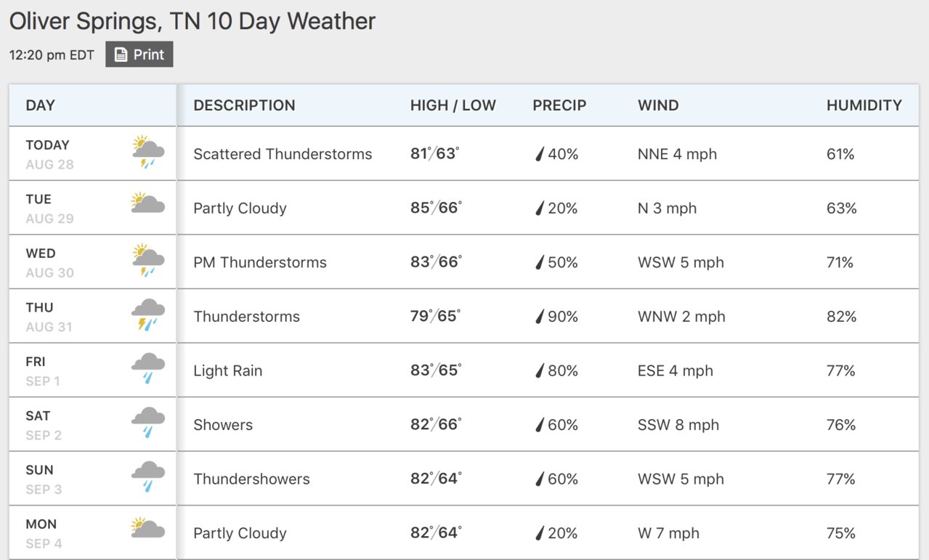This screenshot has height=560, width=929.
Task: Click the scattered thunderstorms icon for Today
Action: pos(148,153)
